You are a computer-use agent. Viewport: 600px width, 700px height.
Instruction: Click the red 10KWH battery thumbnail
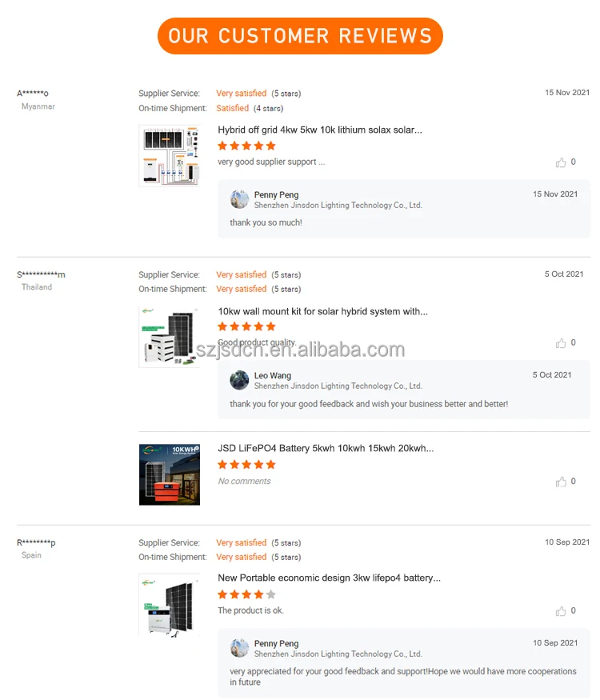169,474
